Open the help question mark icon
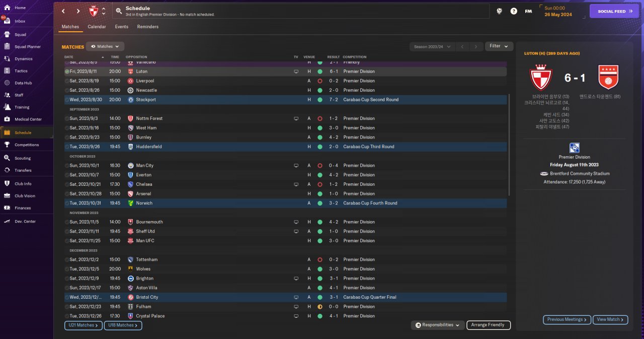Image resolution: width=644 pixels, height=339 pixels. coord(514,11)
